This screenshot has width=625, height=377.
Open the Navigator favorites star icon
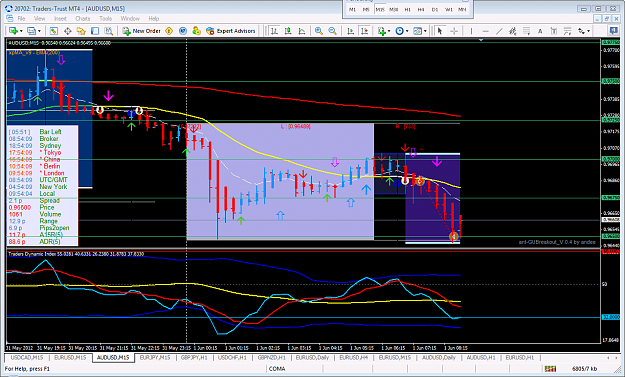coord(81,31)
